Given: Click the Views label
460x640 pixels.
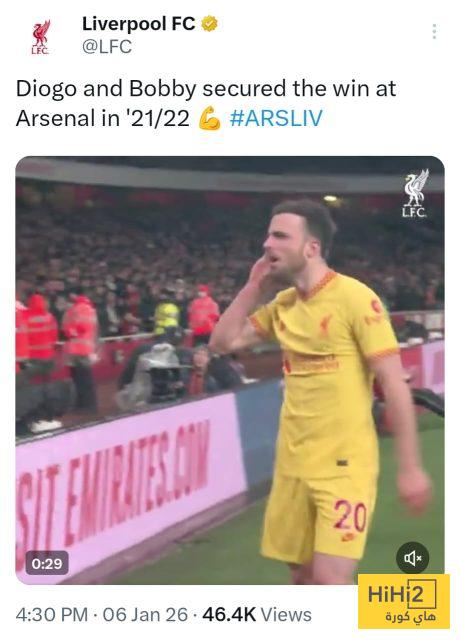Looking at the screenshot, I should pyautogui.click(x=286, y=614).
